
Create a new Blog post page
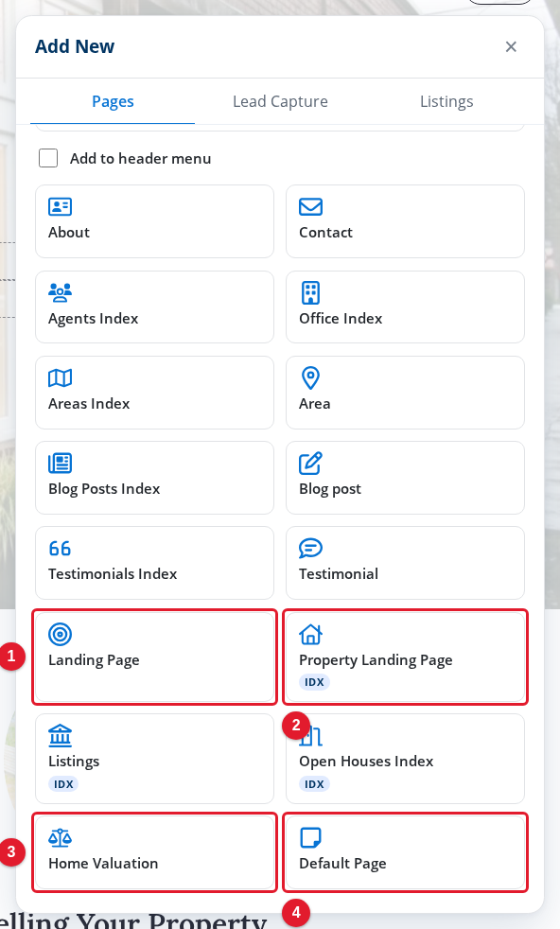(405, 478)
